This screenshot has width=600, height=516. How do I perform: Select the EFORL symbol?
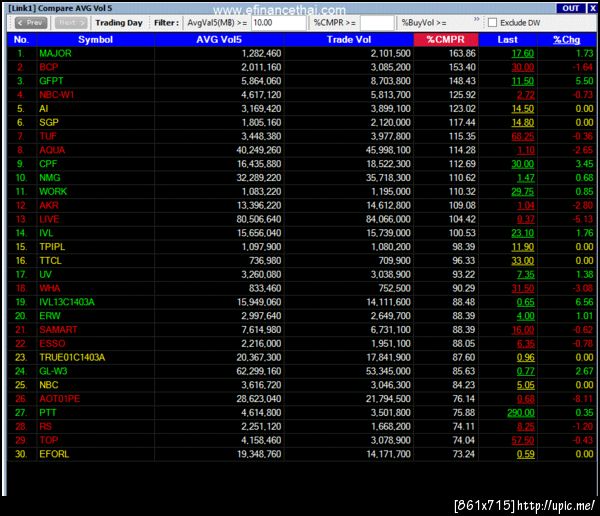[54, 454]
